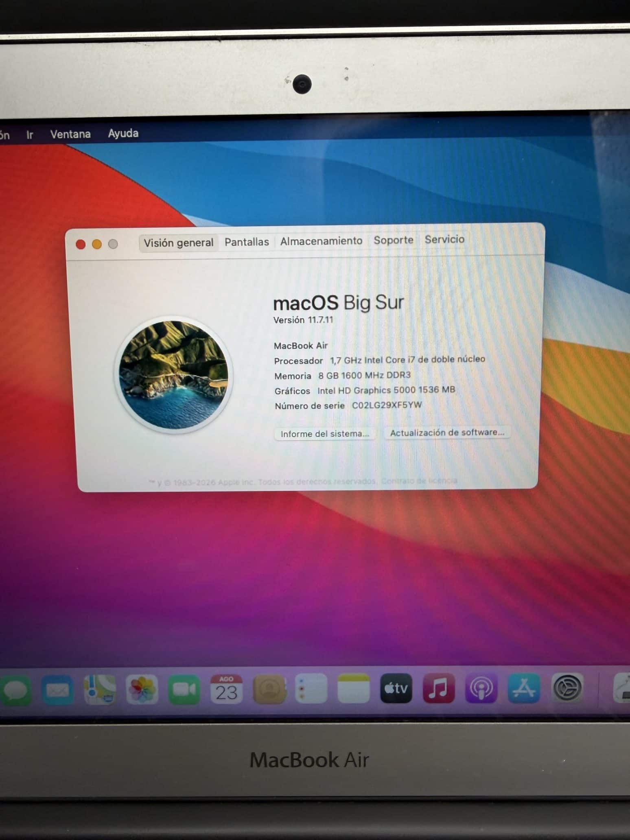Launch Maps from the Dock
This screenshot has height=840, width=630.
[x=100, y=690]
